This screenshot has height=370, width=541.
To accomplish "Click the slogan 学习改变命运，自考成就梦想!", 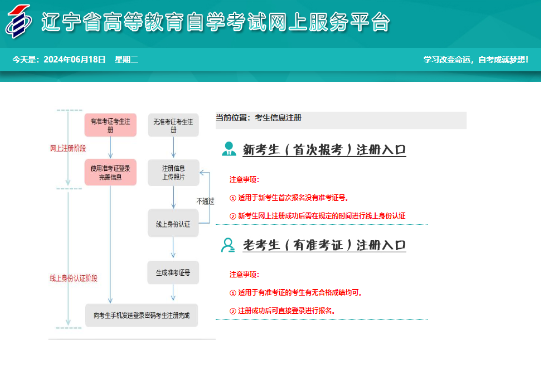I will point(476,60).
